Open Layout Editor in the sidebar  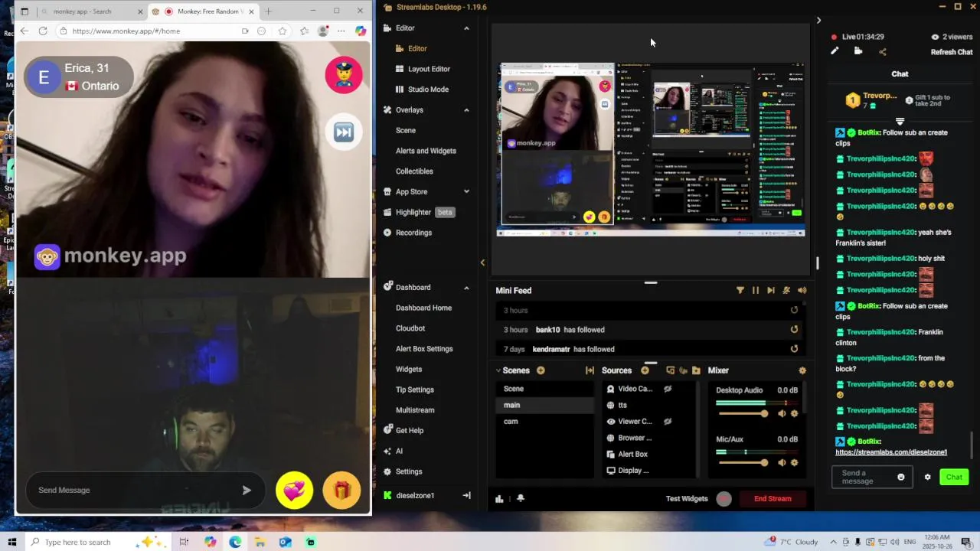click(429, 69)
